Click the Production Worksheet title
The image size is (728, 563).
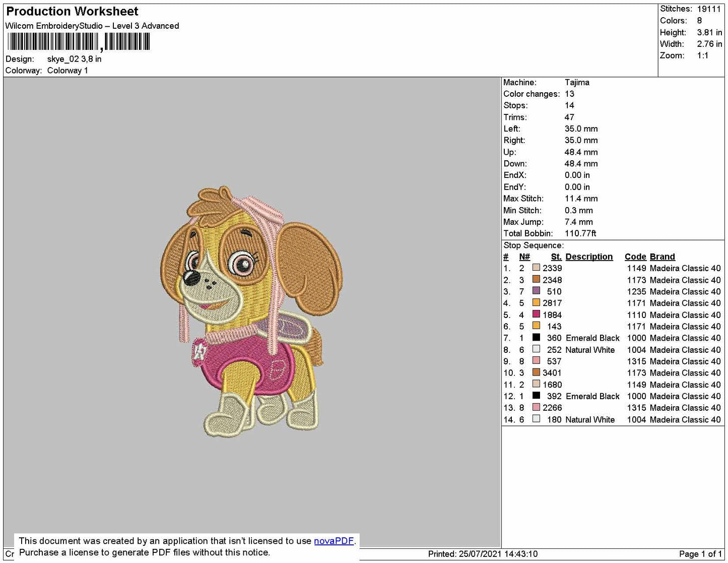(x=72, y=11)
